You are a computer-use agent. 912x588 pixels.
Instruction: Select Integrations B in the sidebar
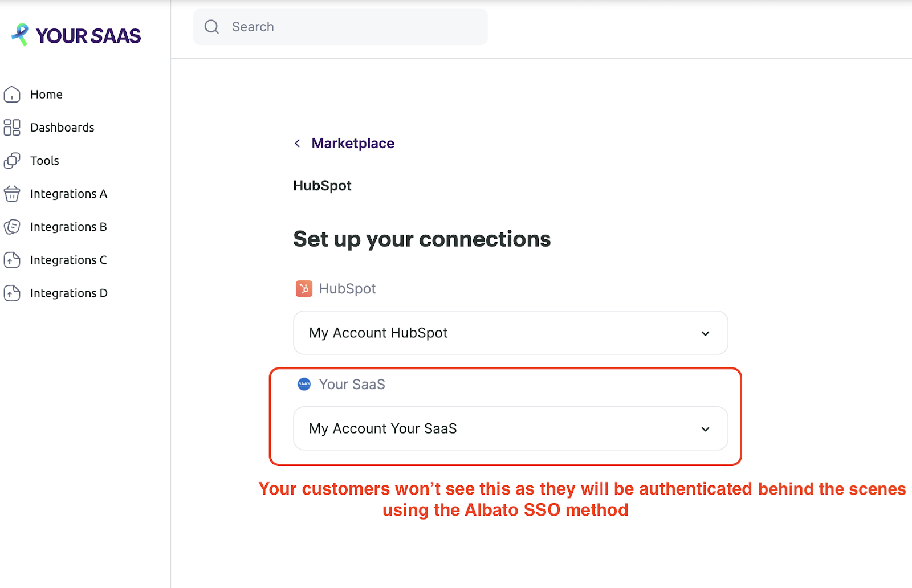(x=68, y=227)
